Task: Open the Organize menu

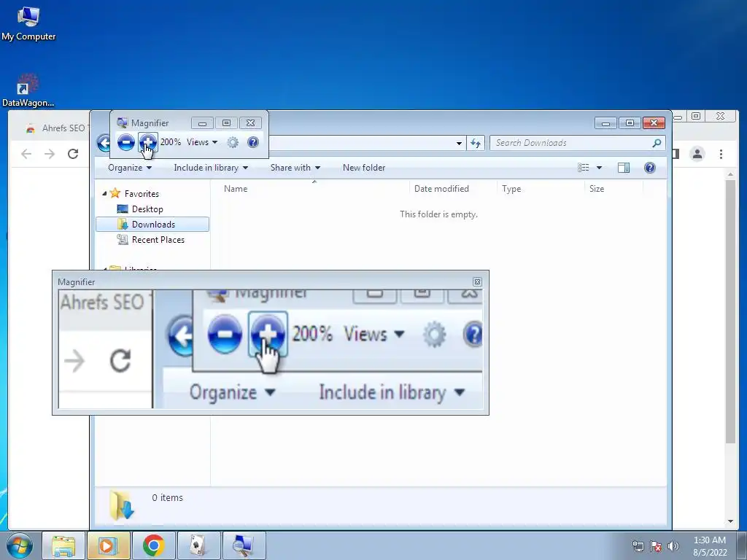Action: point(130,168)
